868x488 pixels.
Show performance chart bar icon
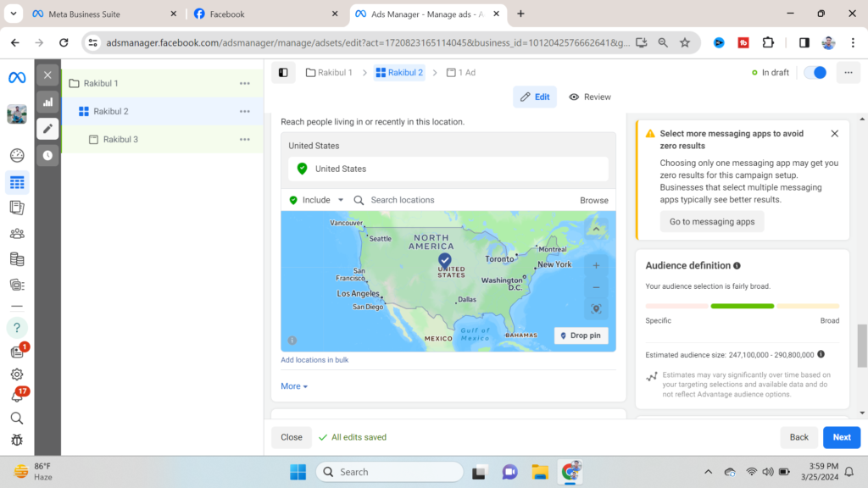47,102
